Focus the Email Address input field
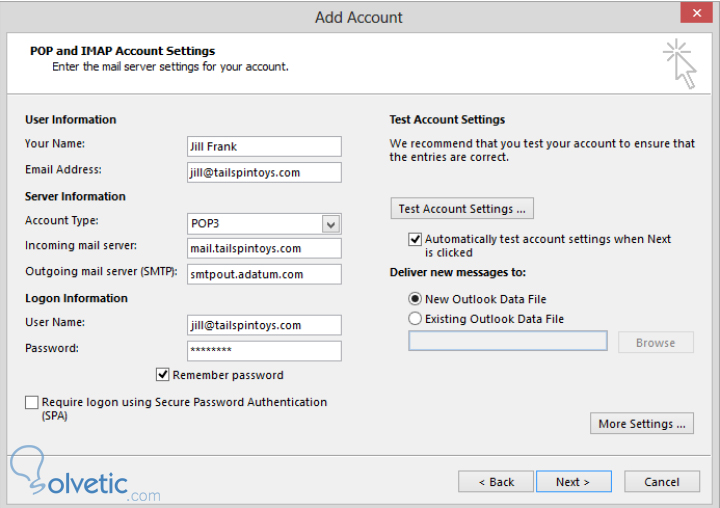The height and width of the screenshot is (508, 720). click(264, 173)
